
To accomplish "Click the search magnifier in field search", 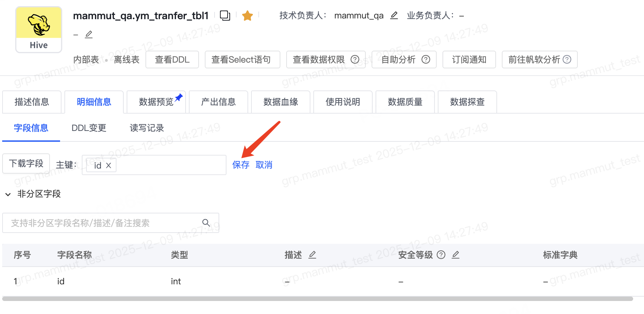I will [x=206, y=223].
